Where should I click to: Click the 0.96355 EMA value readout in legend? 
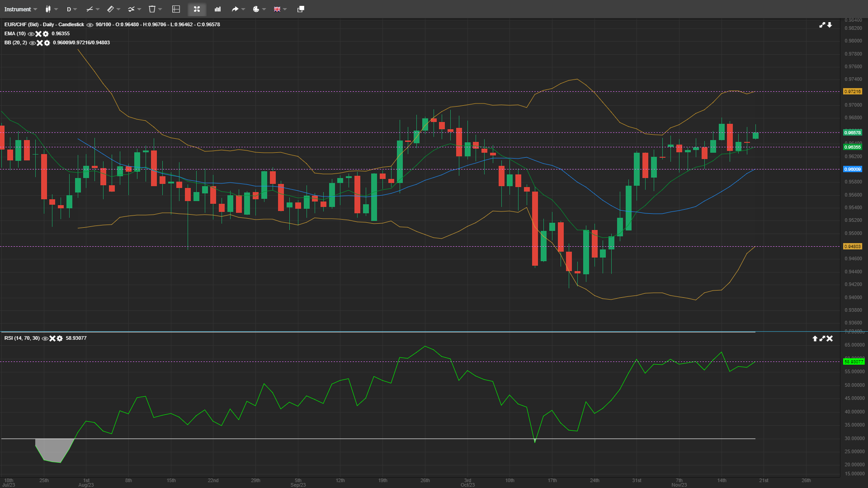click(x=61, y=33)
